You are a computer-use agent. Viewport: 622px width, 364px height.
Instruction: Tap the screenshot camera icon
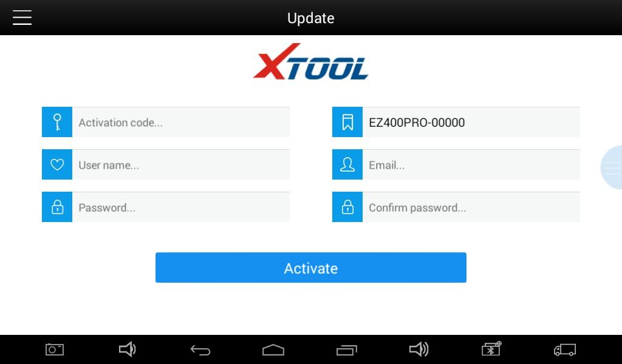[x=54, y=349]
